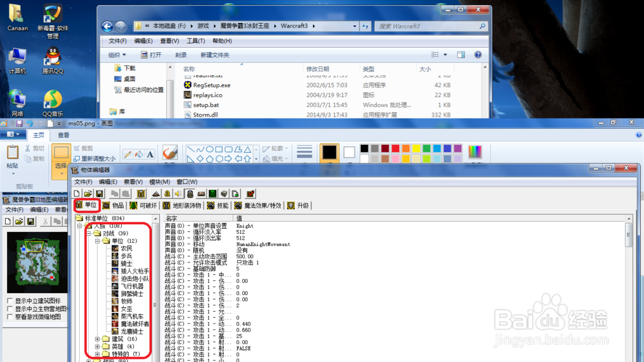Expand the 特殊的 (7) folder

[x=97, y=354]
